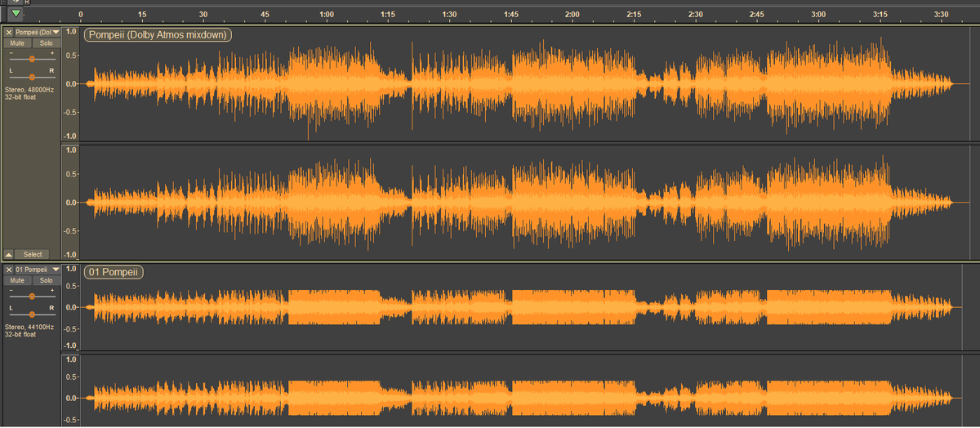The width and height of the screenshot is (980, 428).
Task: Click the gain slider of the Dolby Atmos track
Action: click(32, 59)
